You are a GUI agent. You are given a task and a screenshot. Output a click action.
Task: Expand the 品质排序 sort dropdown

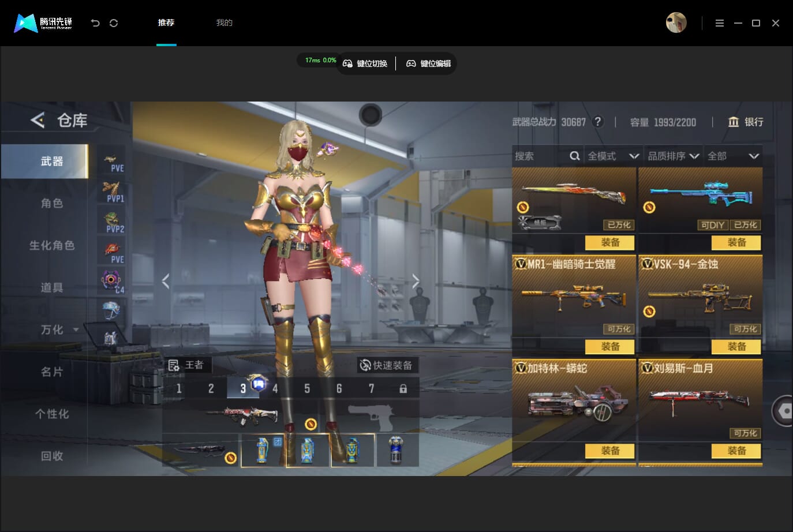click(674, 156)
